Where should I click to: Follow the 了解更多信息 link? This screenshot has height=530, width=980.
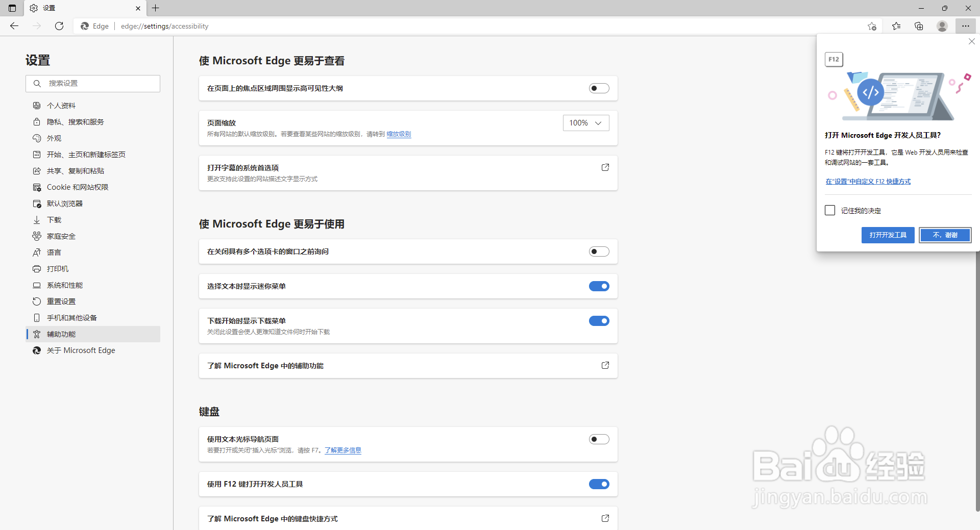click(x=343, y=450)
